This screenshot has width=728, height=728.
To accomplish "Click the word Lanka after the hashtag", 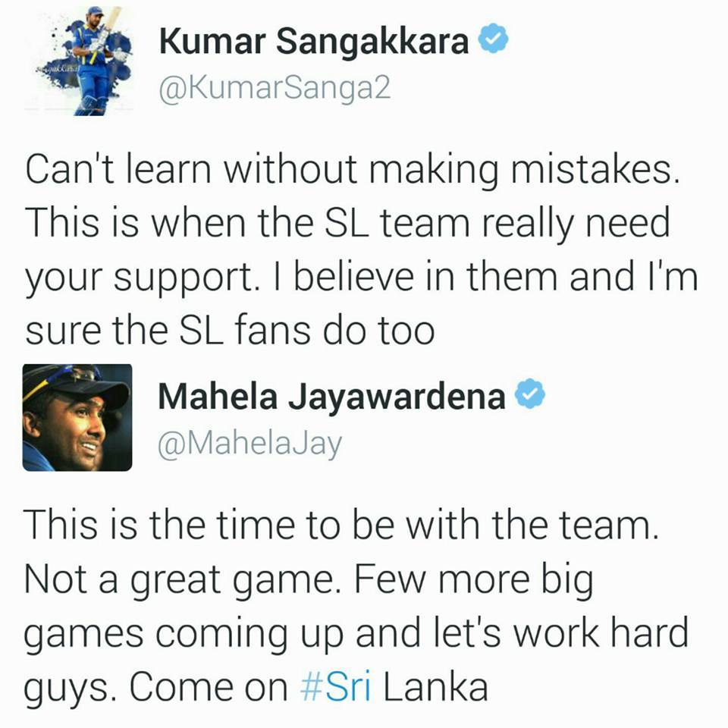I will 435,687.
